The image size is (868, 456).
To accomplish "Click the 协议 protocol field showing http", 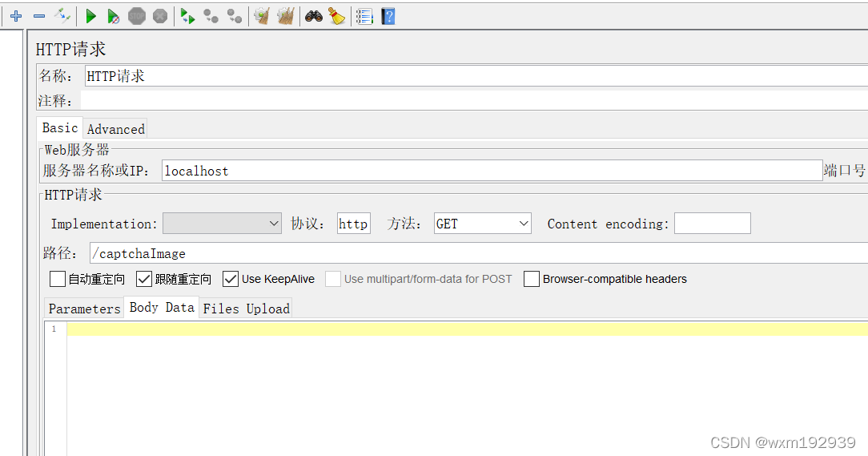I will [x=354, y=224].
